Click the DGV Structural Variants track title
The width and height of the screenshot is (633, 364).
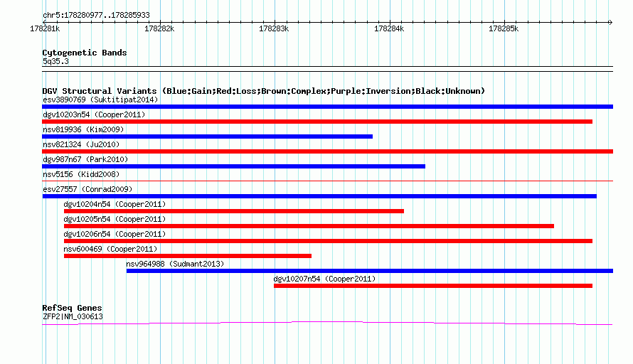click(x=263, y=91)
